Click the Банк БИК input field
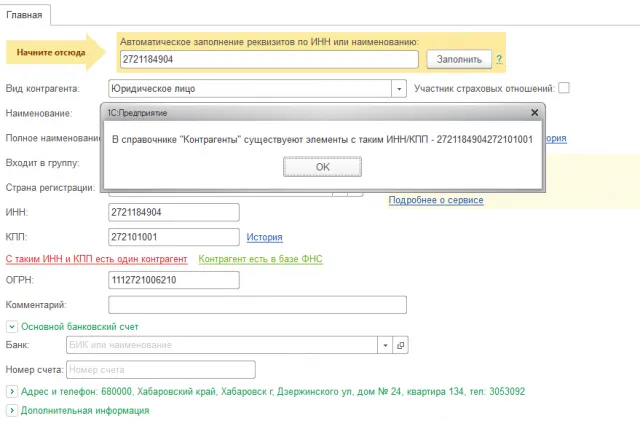Viewport: 640px width, 421px height. coord(222,345)
